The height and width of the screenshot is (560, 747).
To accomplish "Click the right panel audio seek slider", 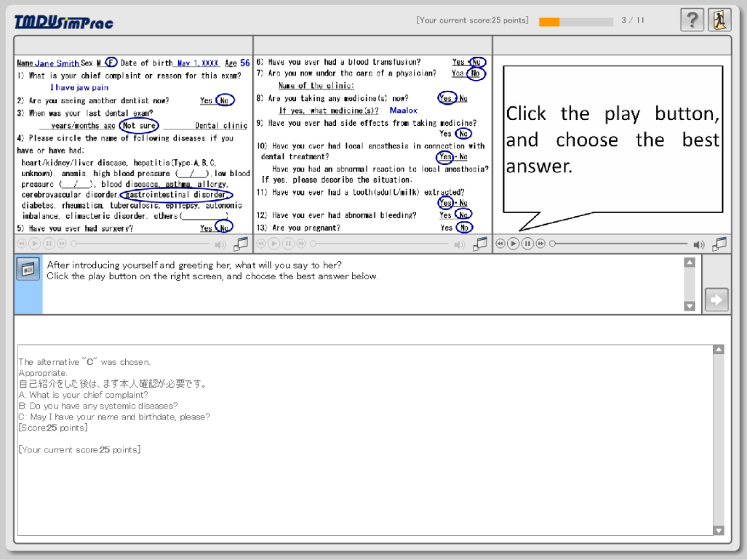I will click(618, 244).
